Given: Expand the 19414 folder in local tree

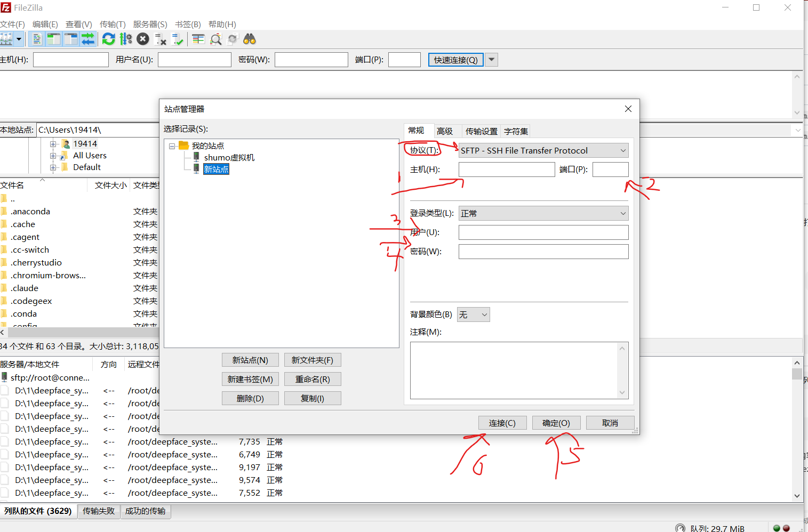Looking at the screenshot, I should 53,144.
